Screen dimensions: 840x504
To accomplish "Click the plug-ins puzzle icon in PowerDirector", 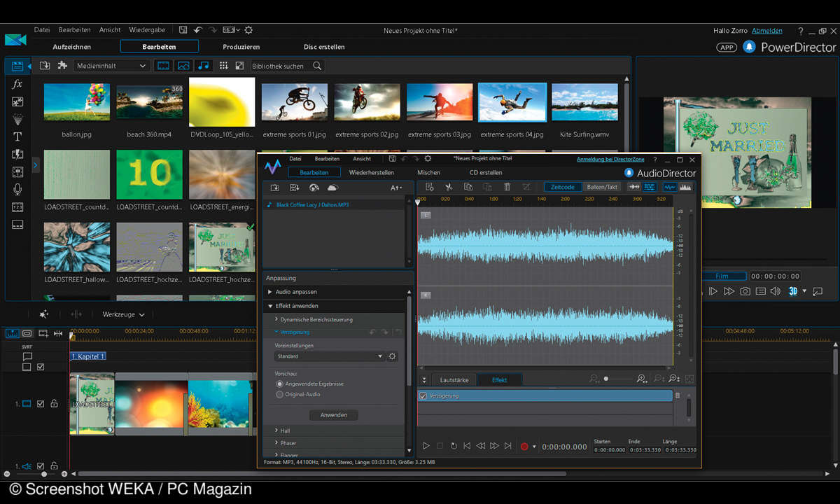I will point(62,66).
